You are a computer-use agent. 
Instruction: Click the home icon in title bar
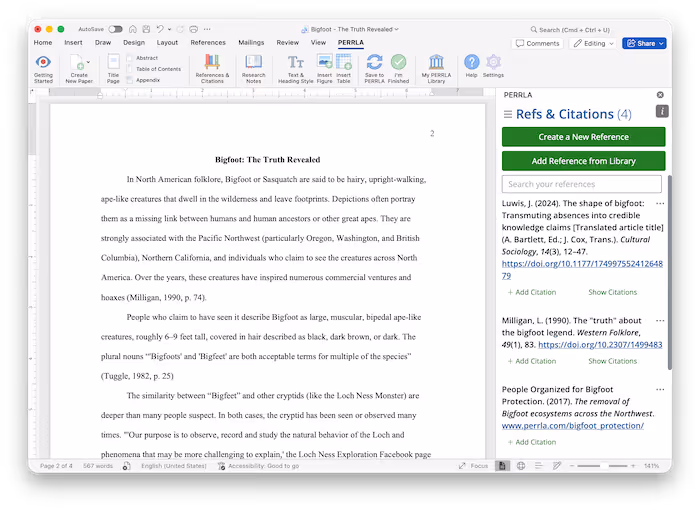(x=133, y=29)
